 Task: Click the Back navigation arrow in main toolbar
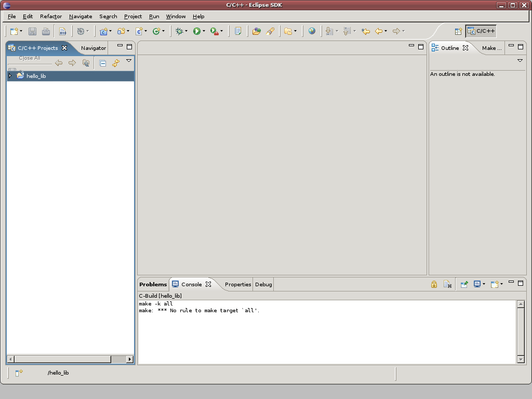click(x=379, y=31)
